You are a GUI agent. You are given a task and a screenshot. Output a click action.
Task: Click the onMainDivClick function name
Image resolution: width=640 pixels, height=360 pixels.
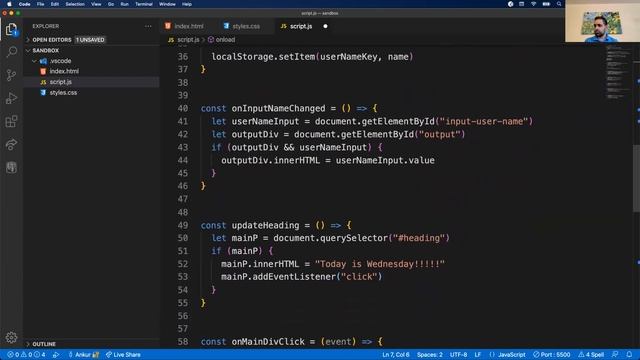click(x=268, y=342)
